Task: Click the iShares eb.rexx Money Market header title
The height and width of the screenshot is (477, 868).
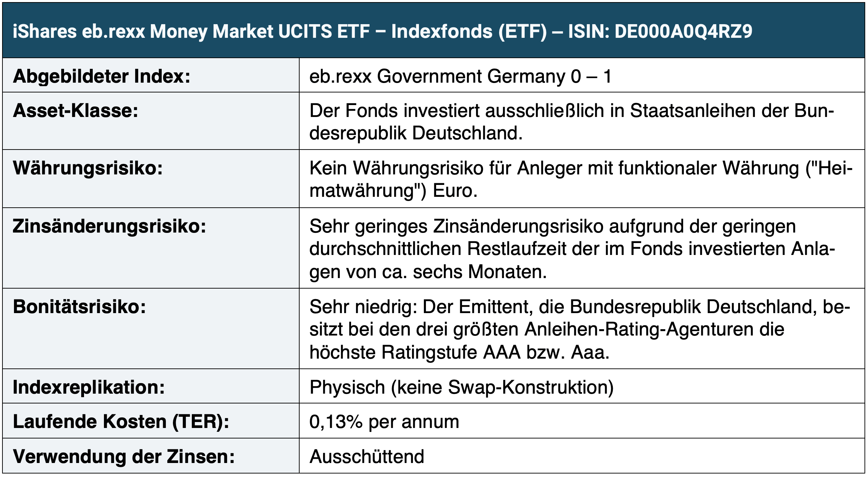Action: coord(383,31)
